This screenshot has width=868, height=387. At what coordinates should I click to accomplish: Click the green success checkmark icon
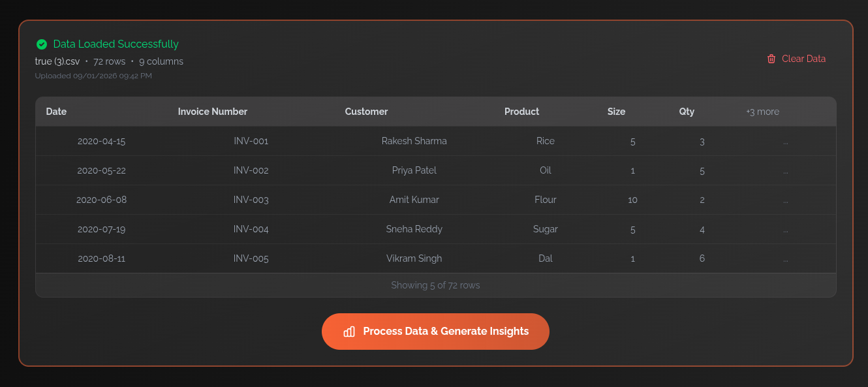click(x=42, y=44)
